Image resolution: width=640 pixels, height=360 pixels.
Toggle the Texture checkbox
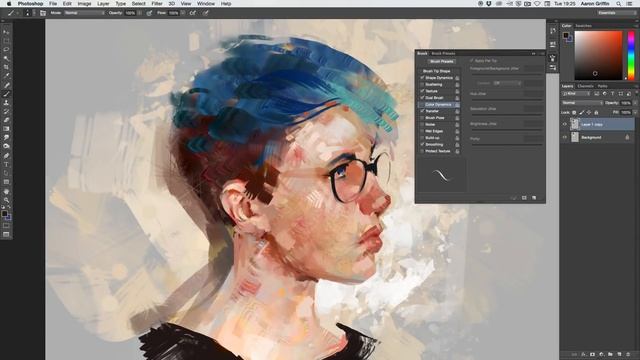coord(422,91)
